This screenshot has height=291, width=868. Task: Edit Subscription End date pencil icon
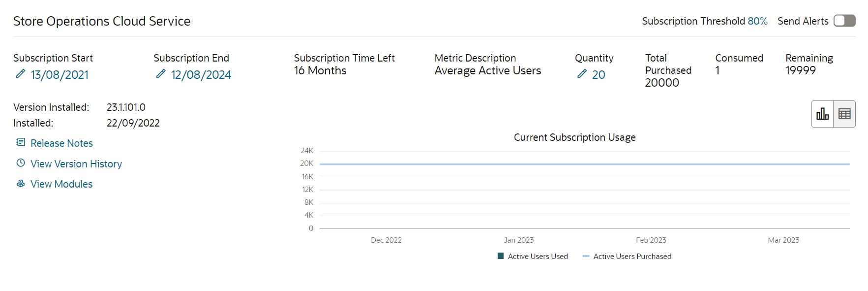point(161,74)
